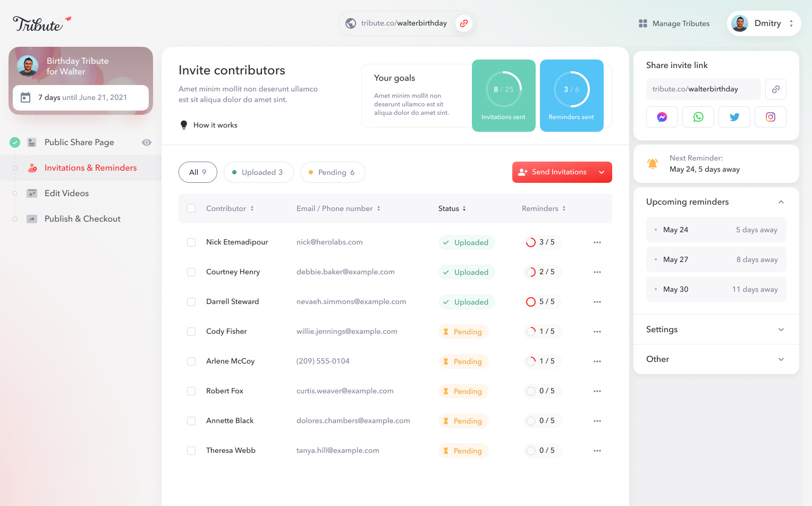Viewport: 812px width, 506px height.
Task: Click the globe icon in URL bar
Action: [351, 23]
